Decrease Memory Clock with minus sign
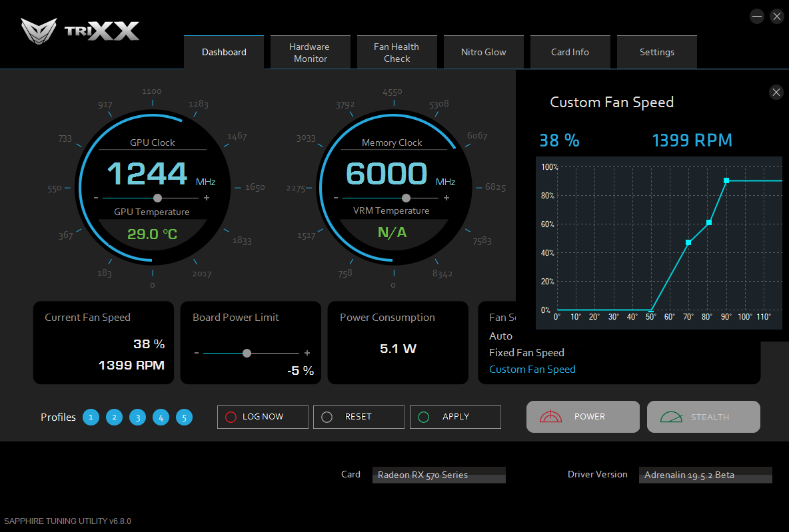 click(336, 198)
